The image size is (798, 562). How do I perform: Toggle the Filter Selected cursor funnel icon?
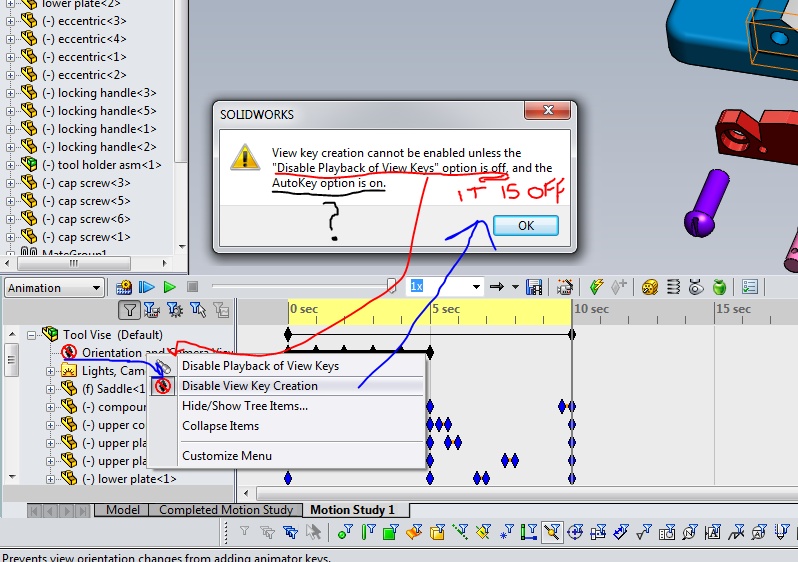[198, 310]
